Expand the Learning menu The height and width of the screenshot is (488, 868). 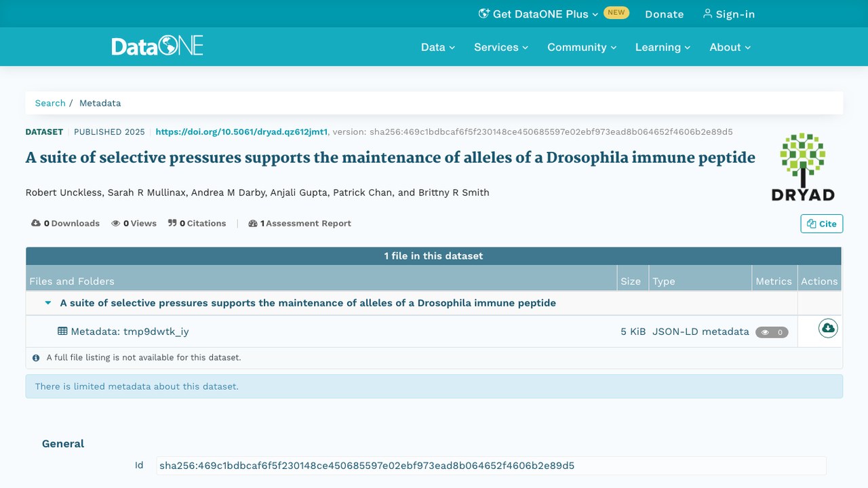pyautogui.click(x=663, y=47)
